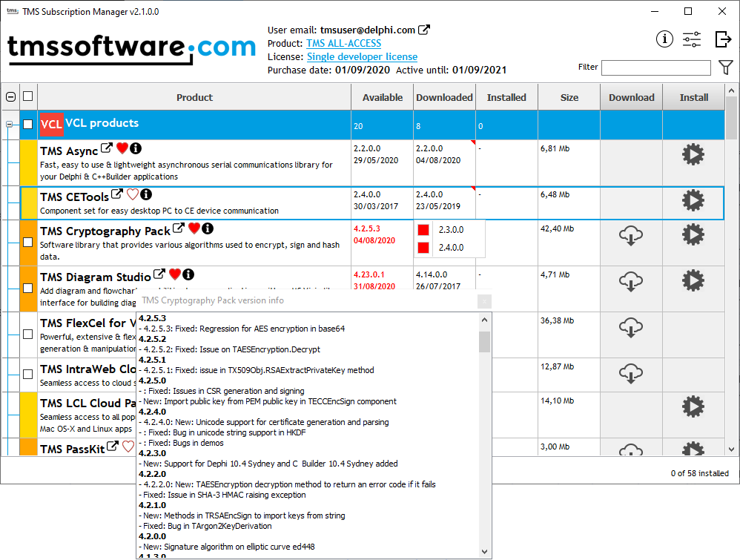Check the select-all checkbox in header

(x=28, y=96)
